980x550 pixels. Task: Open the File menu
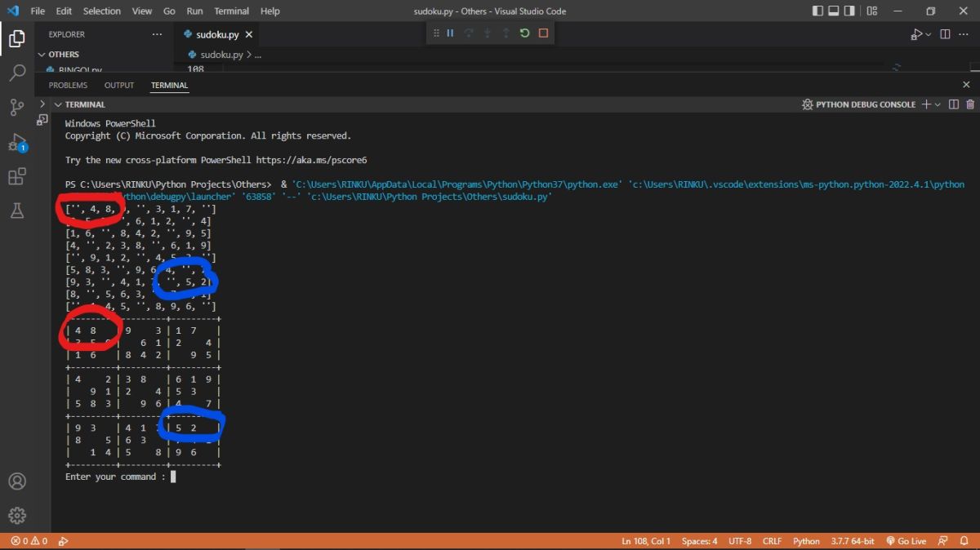point(38,11)
